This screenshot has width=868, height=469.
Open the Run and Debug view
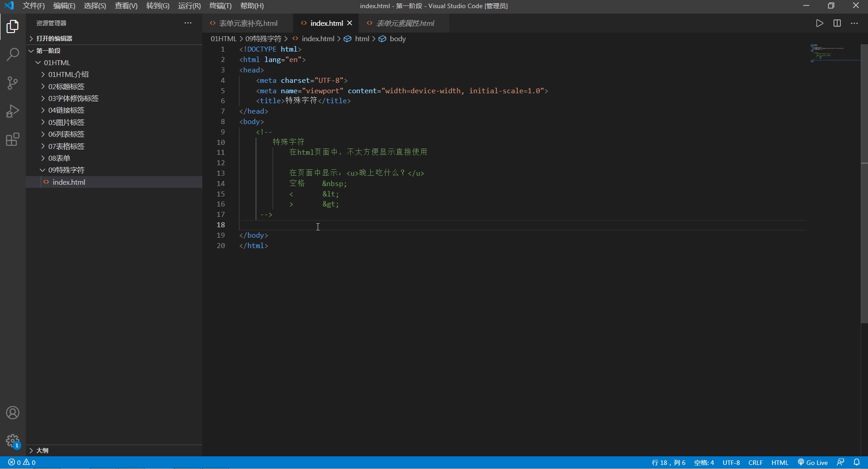click(x=13, y=111)
